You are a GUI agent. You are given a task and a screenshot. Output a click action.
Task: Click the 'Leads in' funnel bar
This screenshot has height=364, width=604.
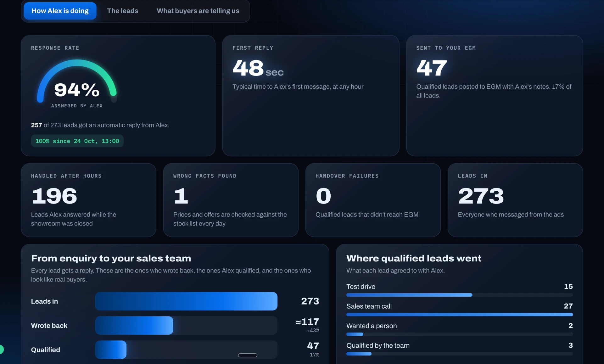(x=186, y=301)
